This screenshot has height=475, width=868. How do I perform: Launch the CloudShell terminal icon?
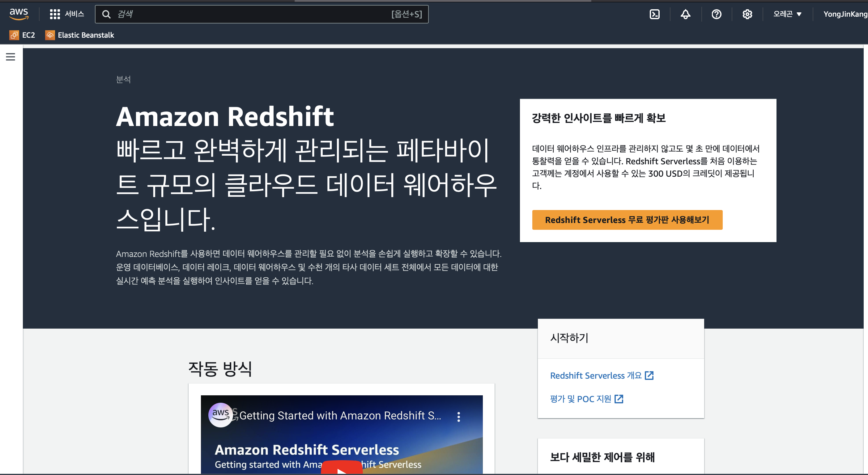[654, 14]
